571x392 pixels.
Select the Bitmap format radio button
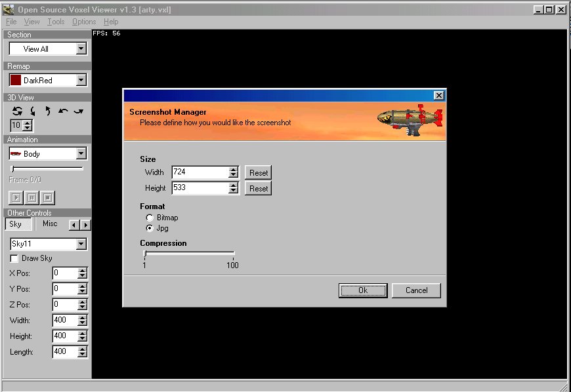(x=149, y=218)
